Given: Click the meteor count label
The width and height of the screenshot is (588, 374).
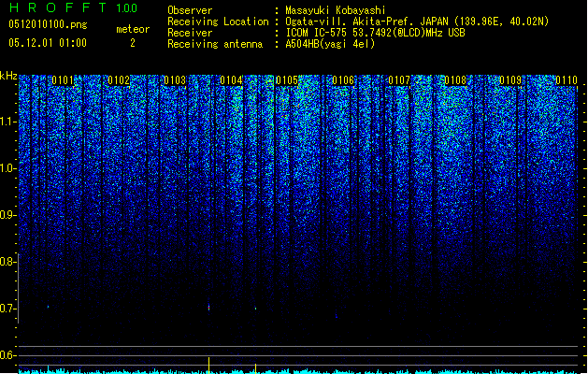Looking at the screenshot, I should tap(133, 29).
